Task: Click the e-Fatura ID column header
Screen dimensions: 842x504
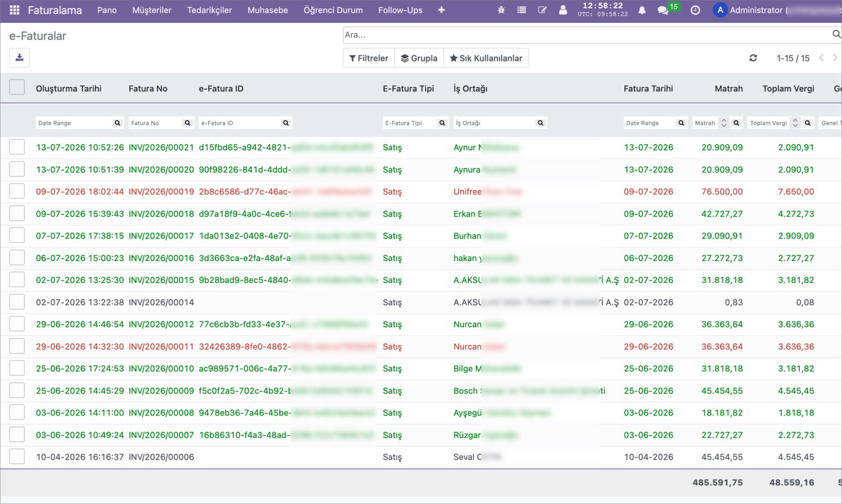Action: pos(221,89)
